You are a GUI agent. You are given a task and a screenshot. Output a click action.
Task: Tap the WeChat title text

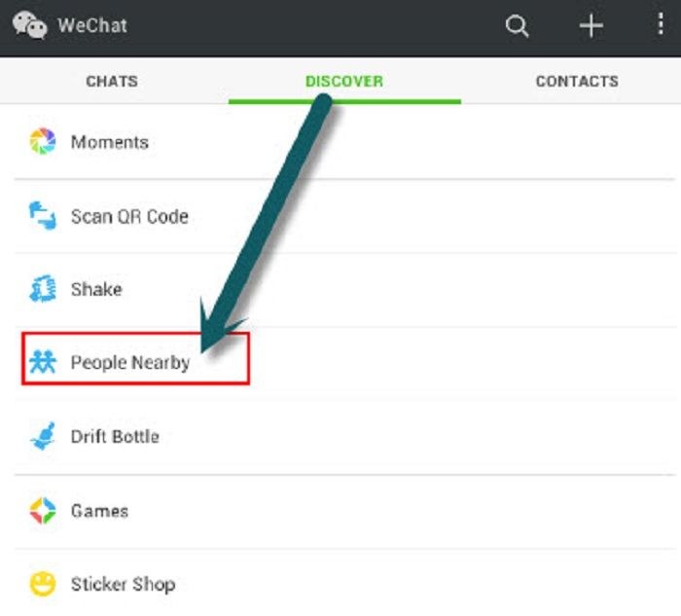[x=92, y=25]
